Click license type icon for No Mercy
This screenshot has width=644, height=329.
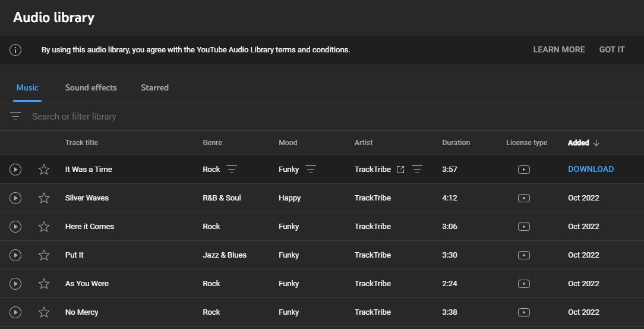tap(523, 312)
